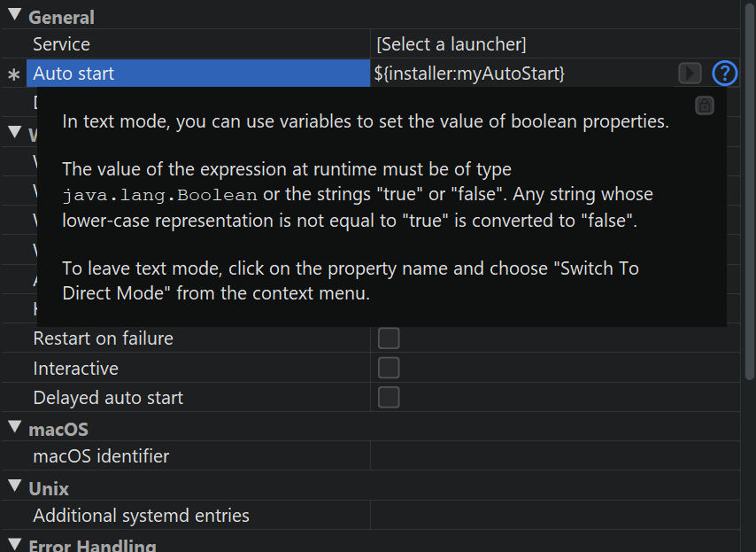The height and width of the screenshot is (552, 756).
Task: Collapse the Error Handling section
Action: pyautogui.click(x=15, y=544)
